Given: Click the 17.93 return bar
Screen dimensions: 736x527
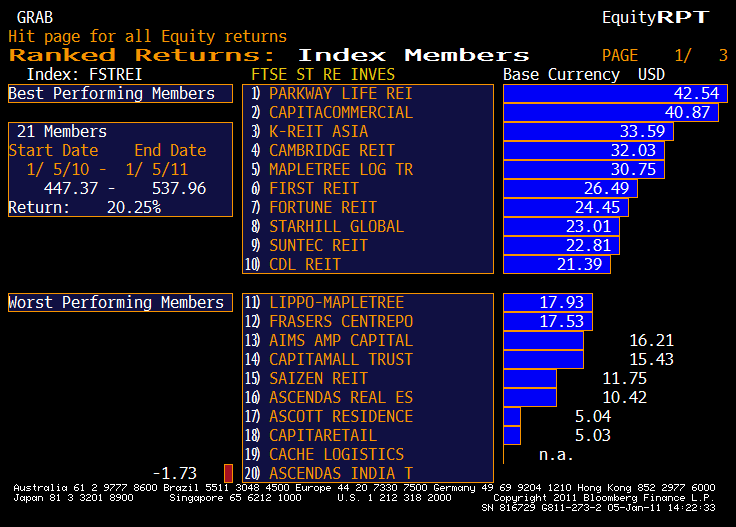Looking at the screenshot, I should click(548, 303).
